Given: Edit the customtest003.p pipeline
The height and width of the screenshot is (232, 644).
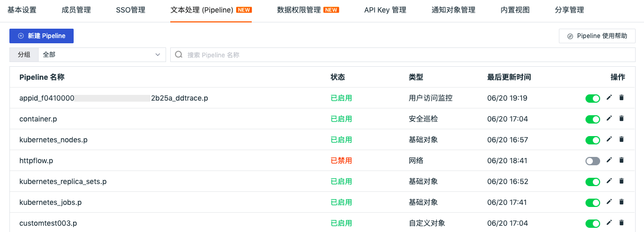Looking at the screenshot, I should tap(609, 223).
